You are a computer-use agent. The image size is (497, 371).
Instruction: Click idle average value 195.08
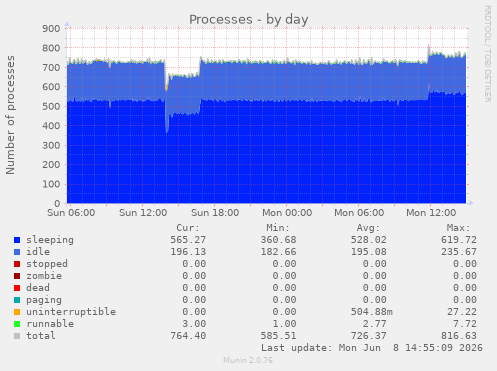[x=369, y=252]
